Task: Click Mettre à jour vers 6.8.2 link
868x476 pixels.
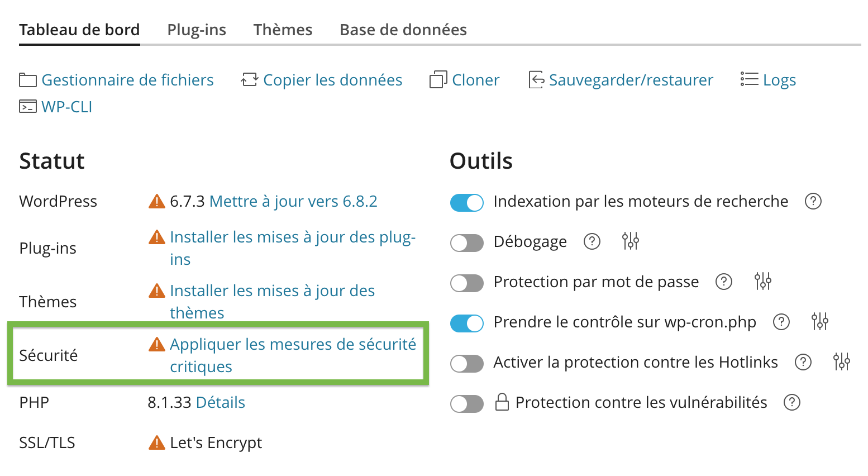Action: (293, 201)
